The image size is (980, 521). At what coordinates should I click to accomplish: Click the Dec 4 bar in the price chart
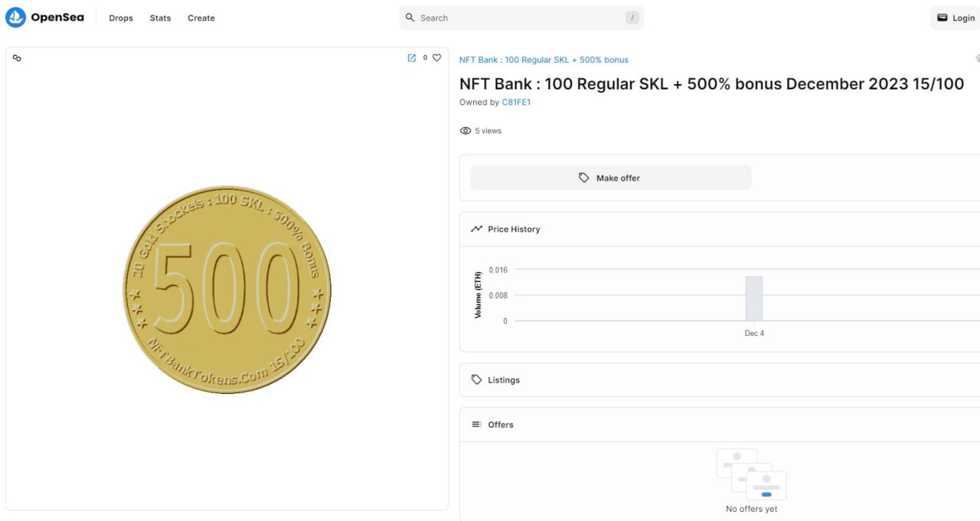coord(753,298)
